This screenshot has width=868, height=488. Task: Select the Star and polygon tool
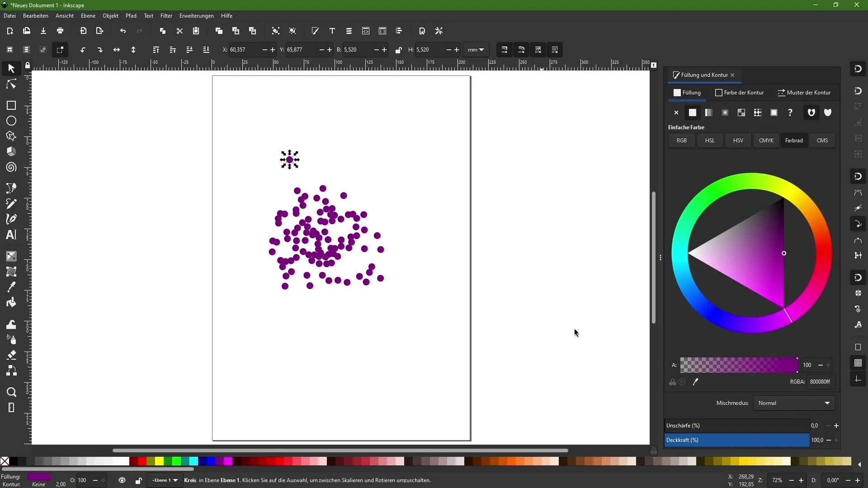click(11, 136)
